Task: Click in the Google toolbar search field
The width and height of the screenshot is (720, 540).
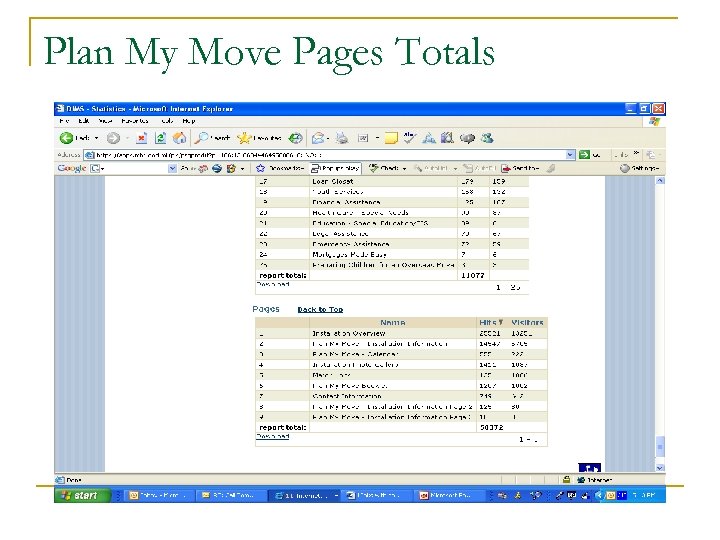Action: point(133,169)
